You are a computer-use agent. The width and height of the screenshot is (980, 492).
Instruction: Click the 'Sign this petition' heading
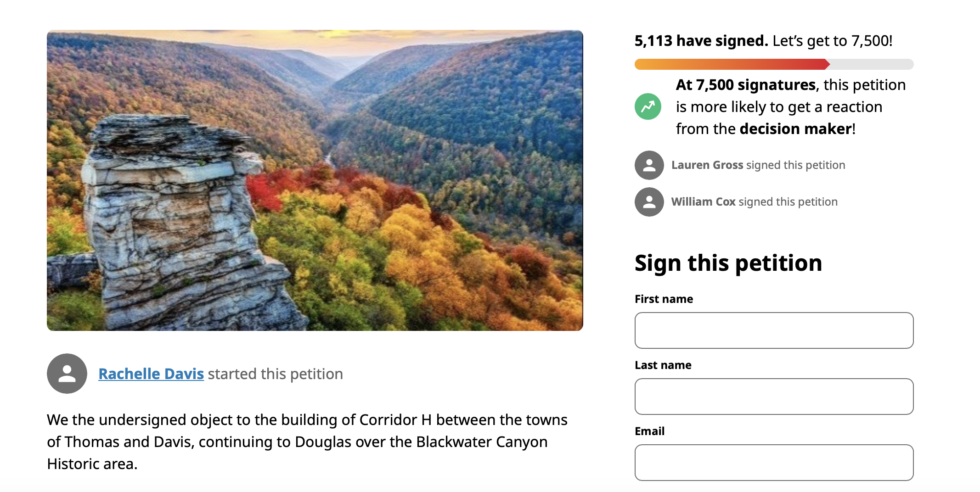point(728,263)
